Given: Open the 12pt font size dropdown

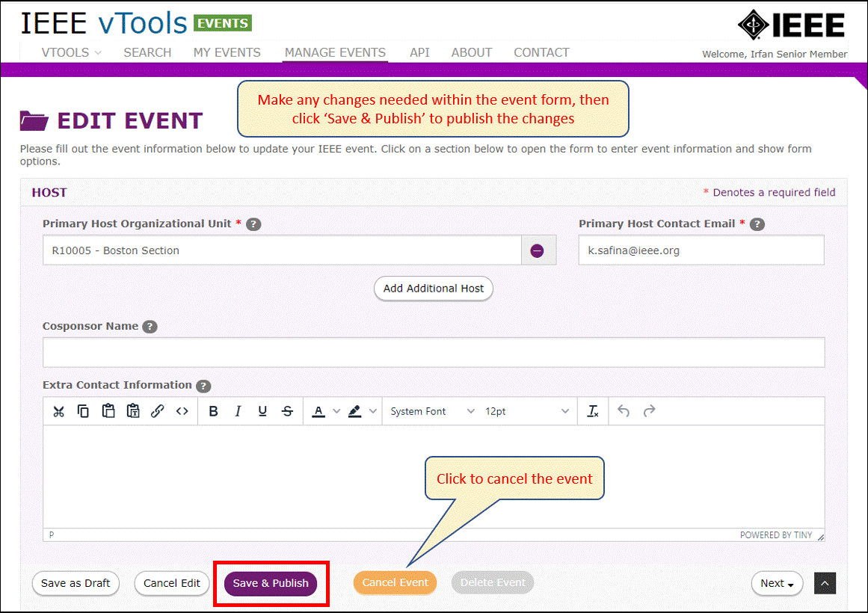Looking at the screenshot, I should (x=527, y=411).
